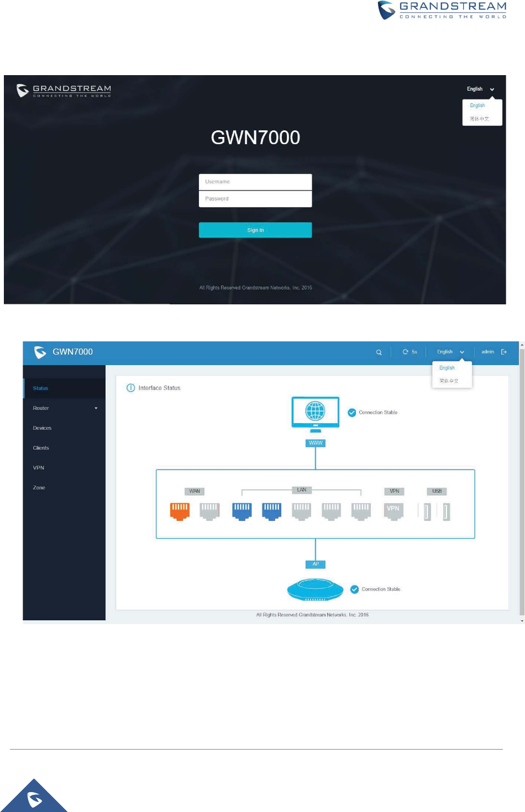525x812 pixels.
Task: Open the Clients sidebar item
Action: pos(64,448)
